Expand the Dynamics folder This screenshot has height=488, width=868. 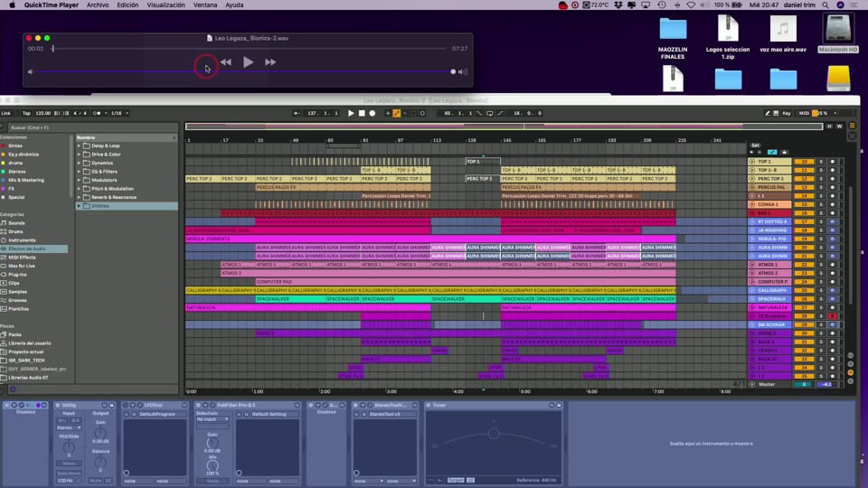[80, 164]
